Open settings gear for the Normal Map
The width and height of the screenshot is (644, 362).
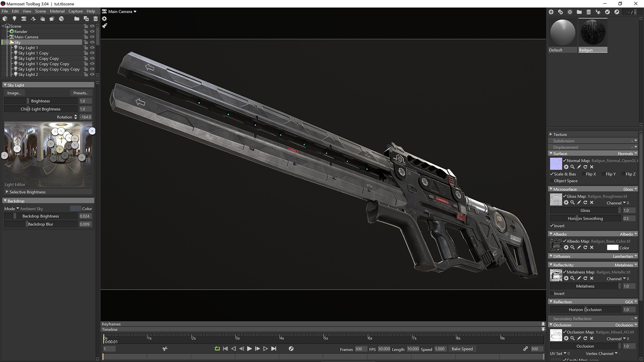pos(566,167)
